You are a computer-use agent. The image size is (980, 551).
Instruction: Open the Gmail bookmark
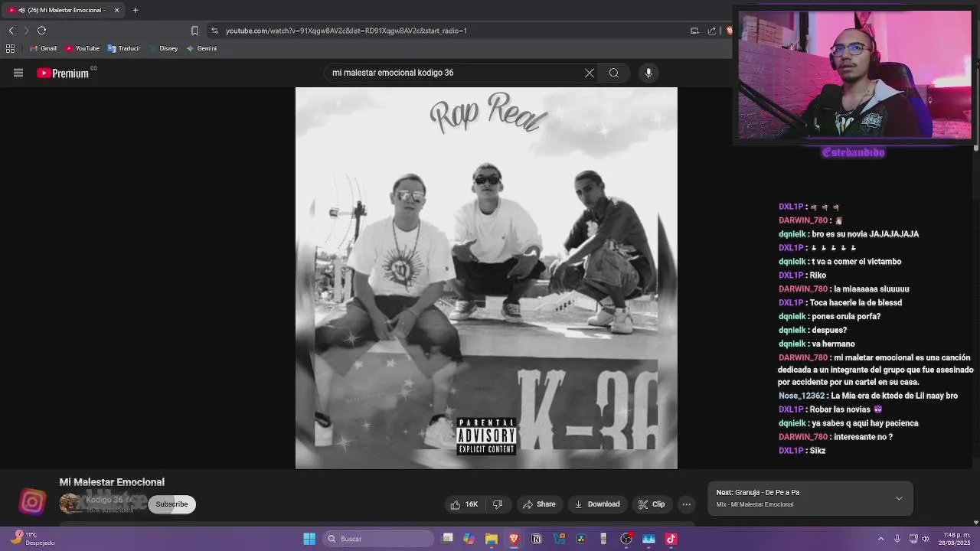pyautogui.click(x=43, y=48)
